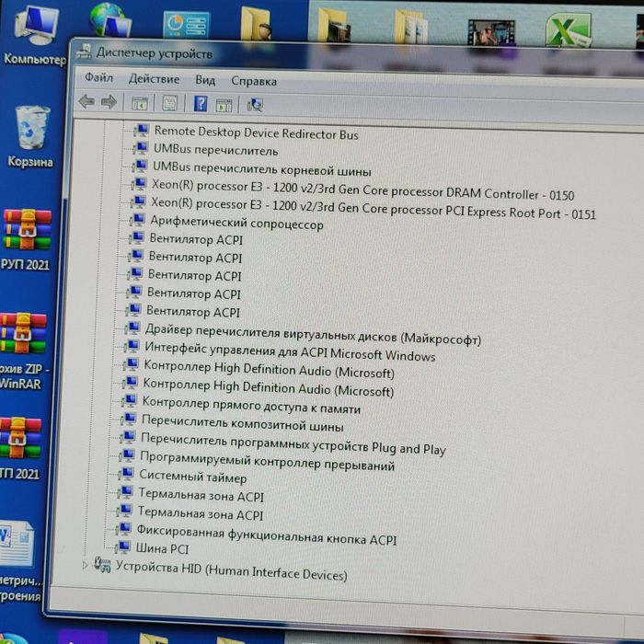Viewport: 644px width, 644px height.
Task: Select the UMBus перечислитель row
Action: coord(215,150)
